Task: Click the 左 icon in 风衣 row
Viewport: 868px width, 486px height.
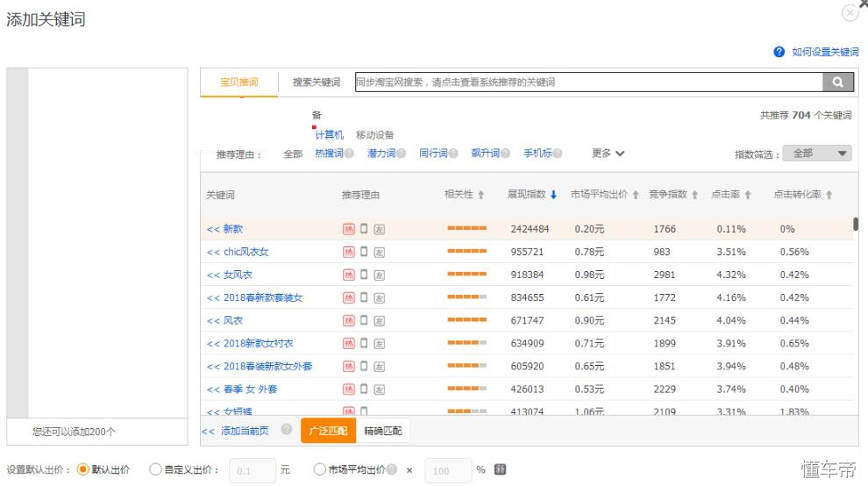Action: (x=379, y=321)
